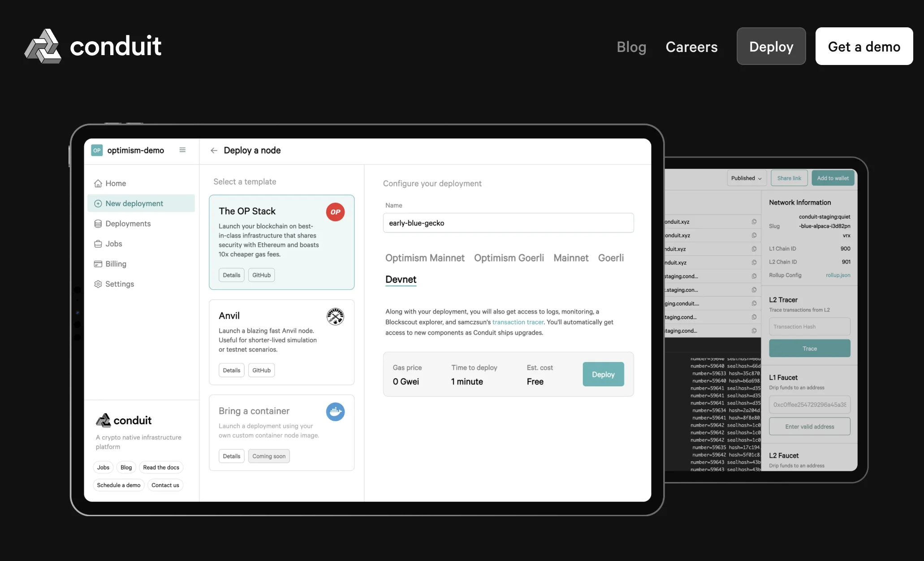
Task: Open the transaction tracer link
Action: coord(518,322)
